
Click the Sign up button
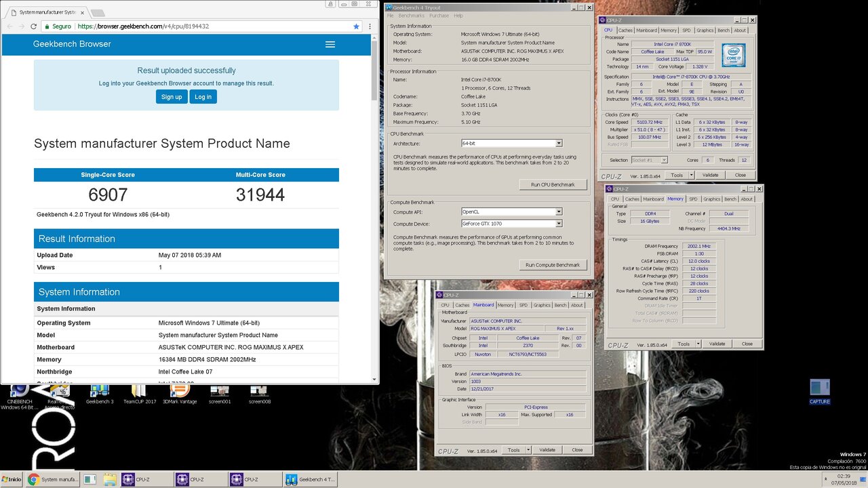coord(172,97)
